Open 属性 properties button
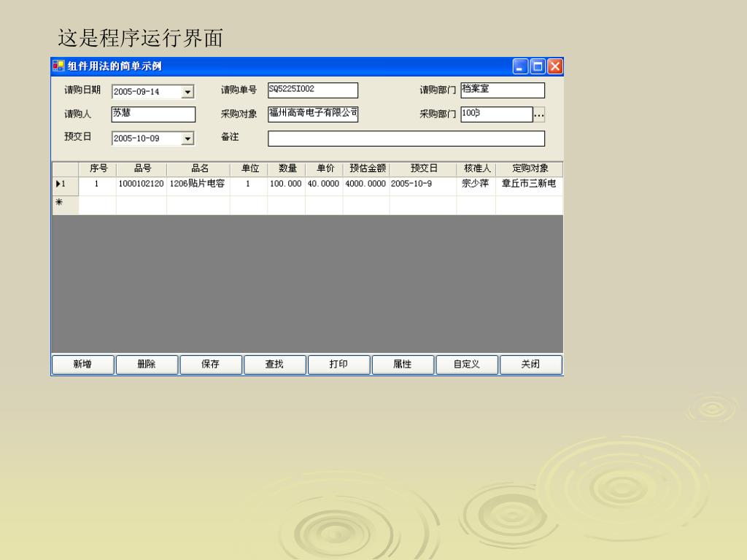This screenshot has width=747, height=560. click(403, 365)
